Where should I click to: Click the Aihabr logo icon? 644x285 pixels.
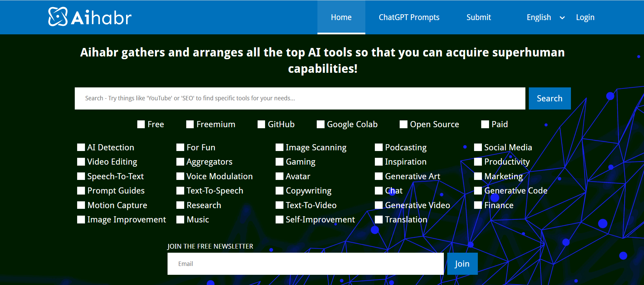[58, 17]
